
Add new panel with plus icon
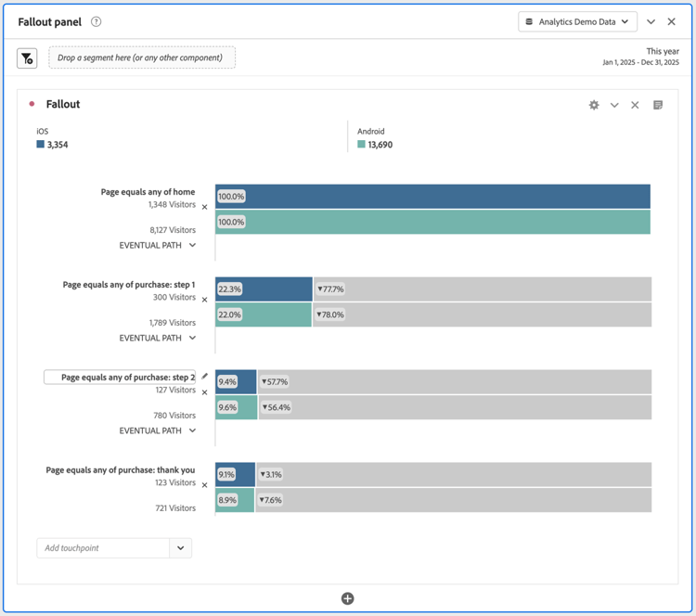(347, 598)
